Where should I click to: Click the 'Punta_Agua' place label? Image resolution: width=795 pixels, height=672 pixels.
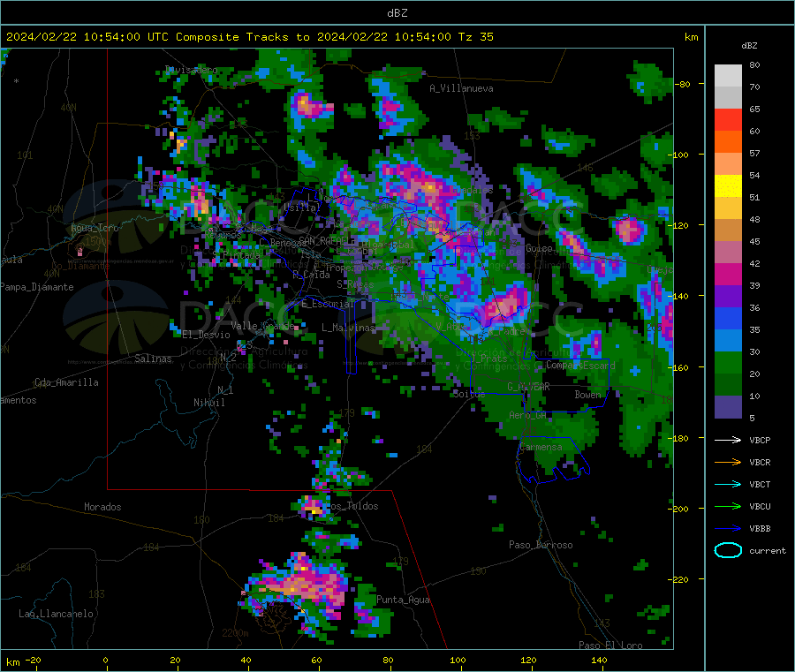tap(403, 600)
